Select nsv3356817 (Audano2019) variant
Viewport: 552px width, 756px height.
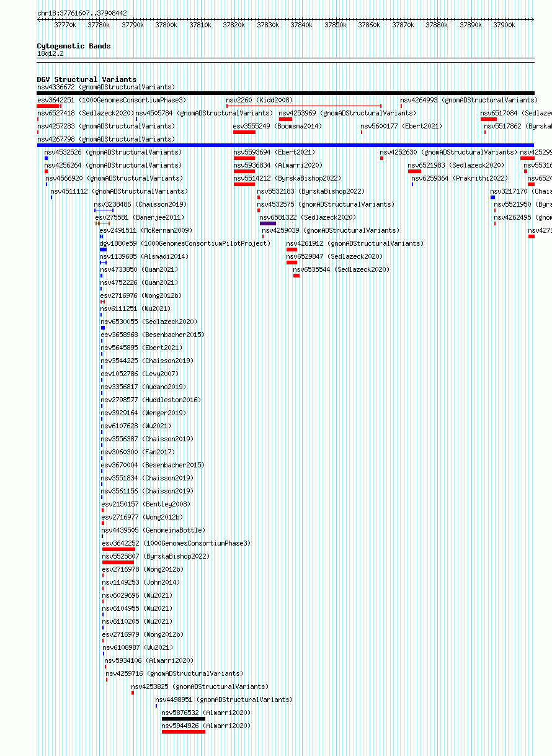pos(144,387)
